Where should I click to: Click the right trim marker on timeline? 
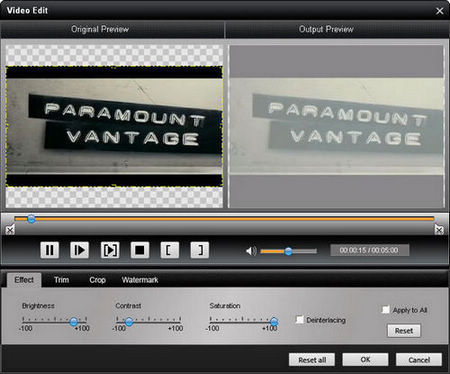pyautogui.click(x=439, y=229)
